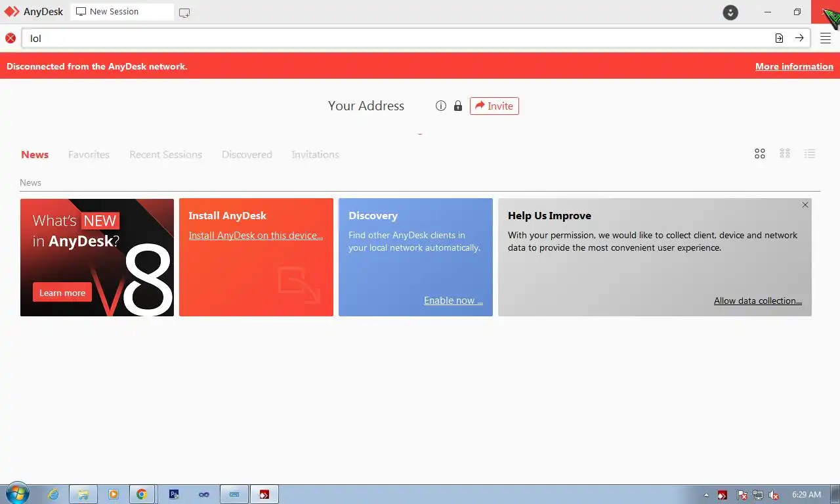Open the hamburger main menu

(x=826, y=38)
